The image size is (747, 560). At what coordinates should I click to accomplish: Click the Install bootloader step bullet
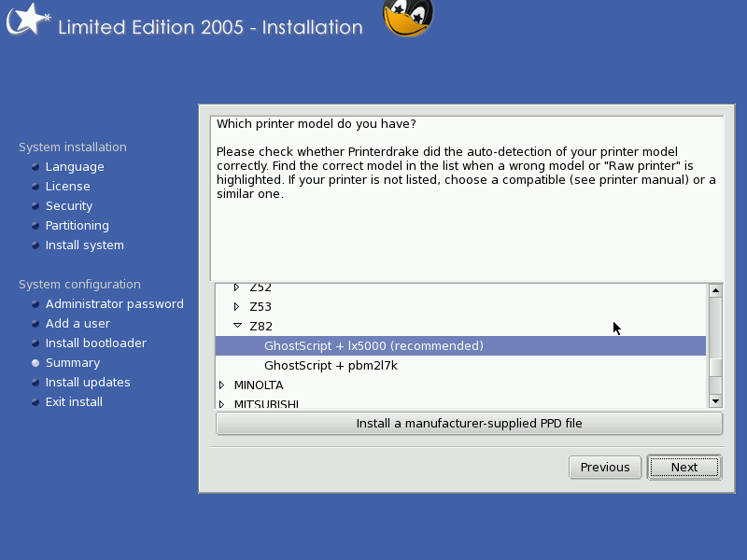pyautogui.click(x=35, y=343)
